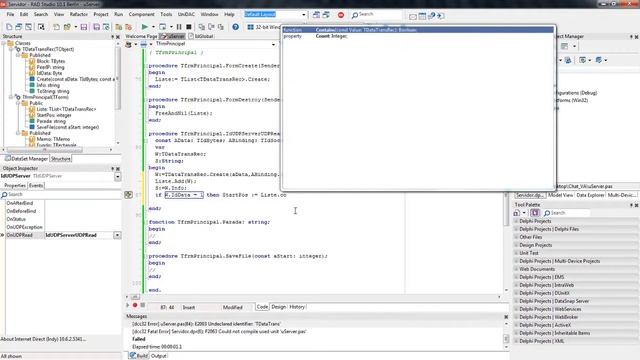Click the macro record red dot below editor
The height and width of the screenshot is (360, 640).
(x=135, y=305)
